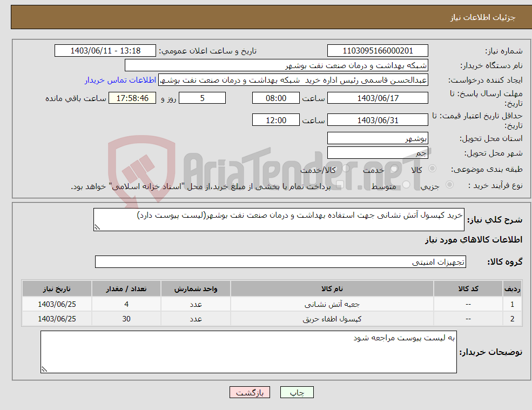This screenshot has height=410, width=532.
Task: Click the unit عدد in row 1
Action: (196, 305)
